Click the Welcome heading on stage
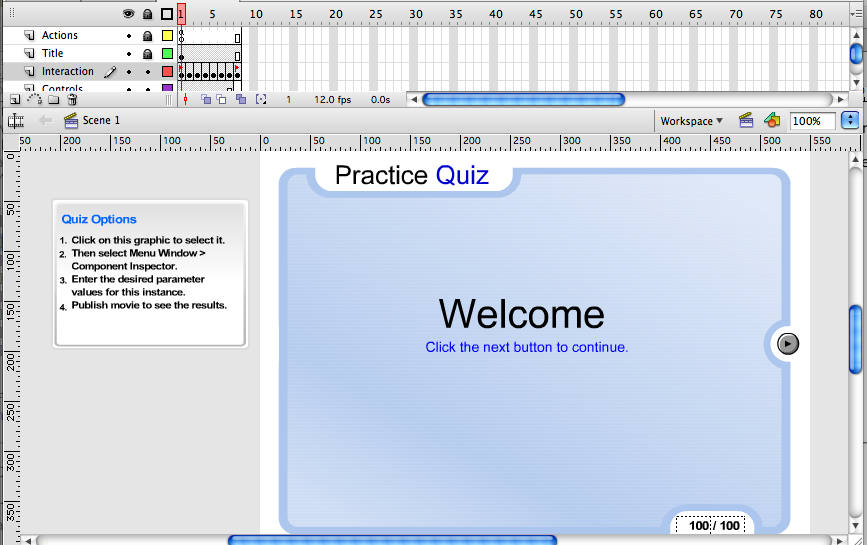Screen dimensions: 867x545 521,314
